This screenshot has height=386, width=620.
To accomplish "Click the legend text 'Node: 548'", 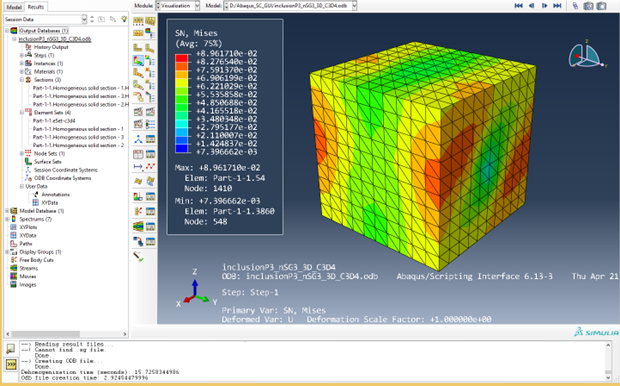I will pos(206,222).
